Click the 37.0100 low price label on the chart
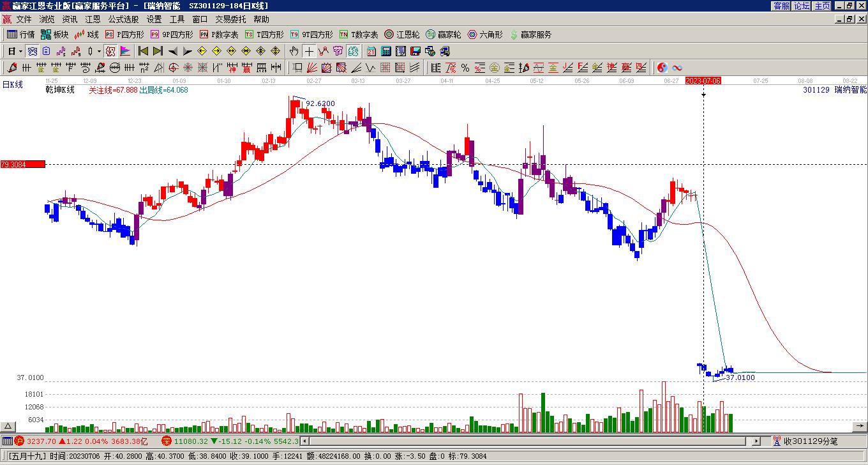The image size is (868, 465). pos(740,377)
